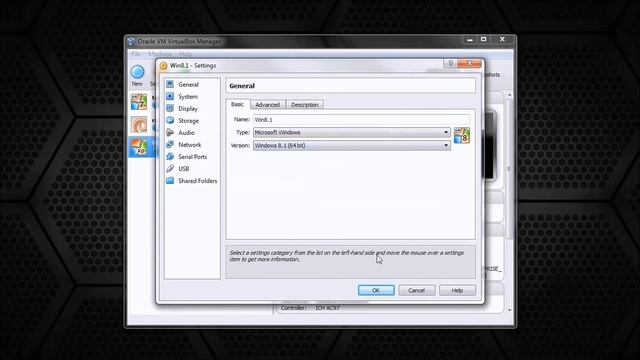Screen dimensions: 640x360
Task: Open the Shared Folders settings icon
Action: click(170, 180)
